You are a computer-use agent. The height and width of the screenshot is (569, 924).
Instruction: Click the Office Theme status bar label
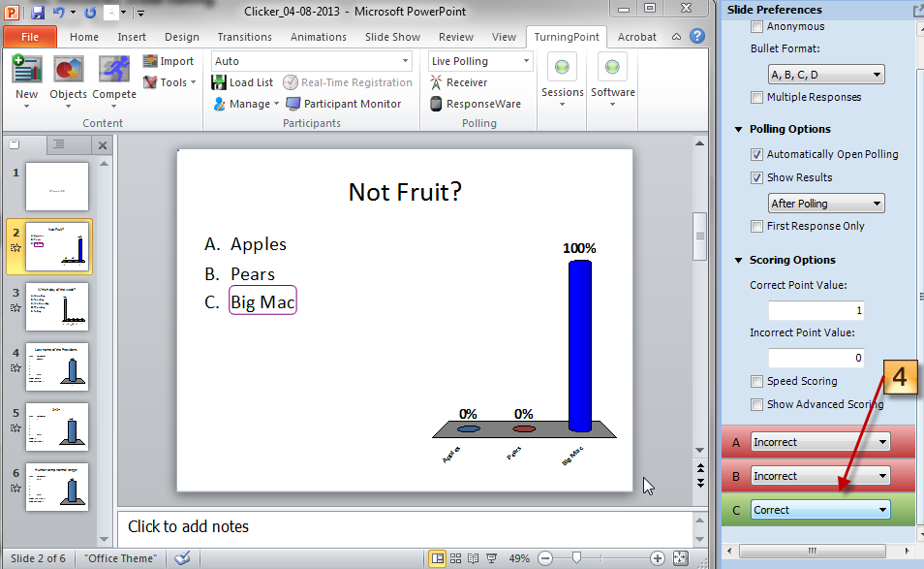tap(121, 558)
